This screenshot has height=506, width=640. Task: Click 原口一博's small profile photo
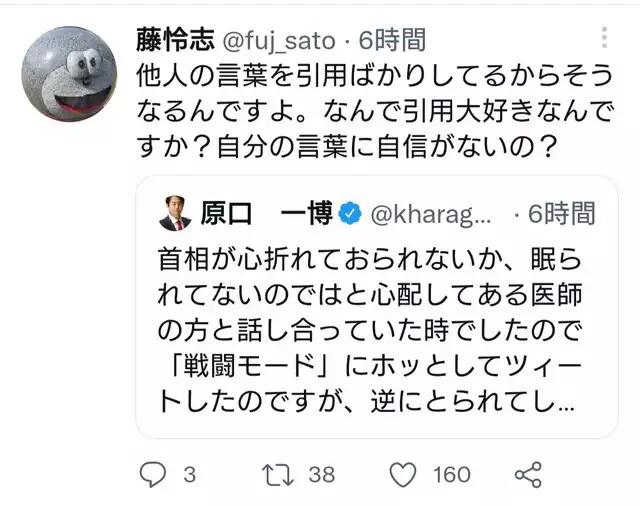tap(175, 213)
